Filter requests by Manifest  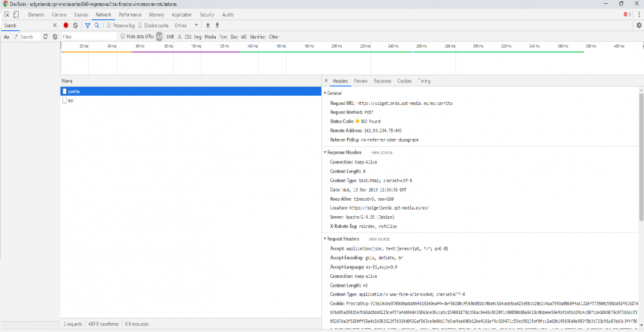pyautogui.click(x=258, y=37)
